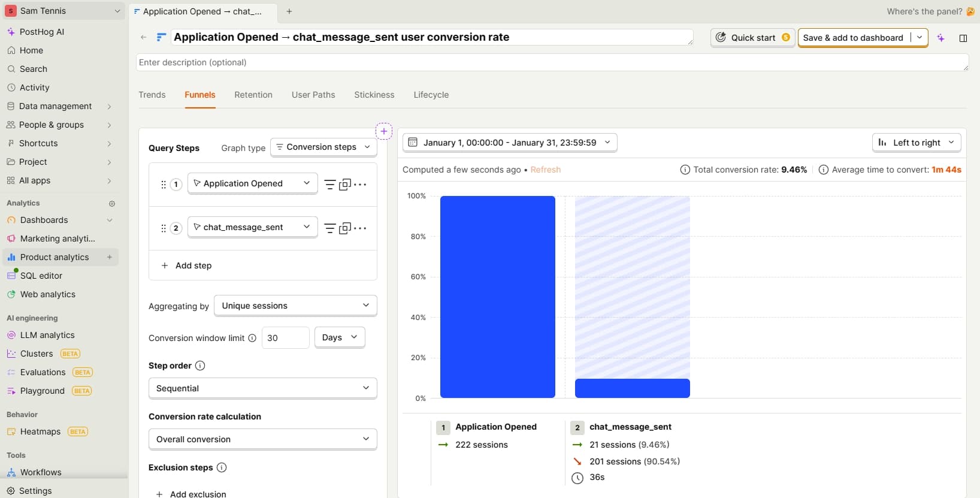980x498 pixels.
Task: Click the Step order info icon
Action: pyautogui.click(x=200, y=366)
